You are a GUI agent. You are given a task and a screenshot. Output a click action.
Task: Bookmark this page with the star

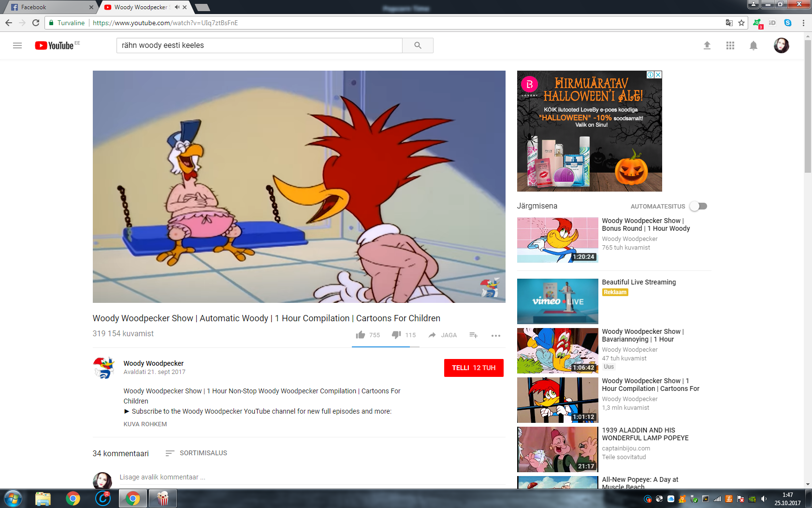point(741,23)
